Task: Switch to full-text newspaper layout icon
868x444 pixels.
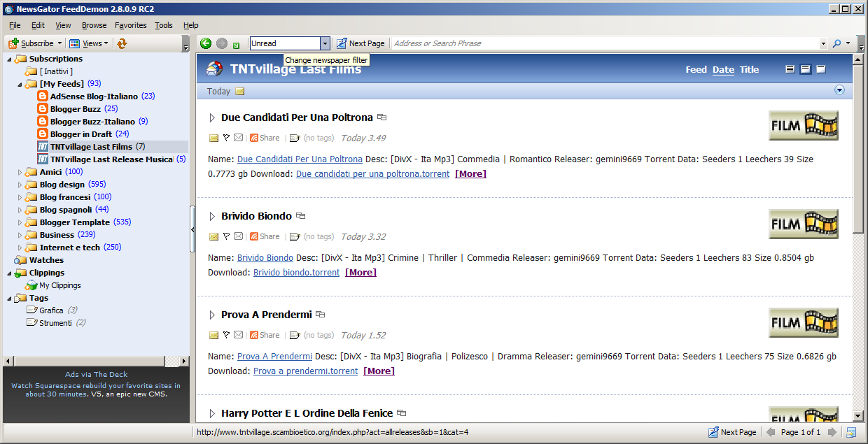Action: (790, 69)
